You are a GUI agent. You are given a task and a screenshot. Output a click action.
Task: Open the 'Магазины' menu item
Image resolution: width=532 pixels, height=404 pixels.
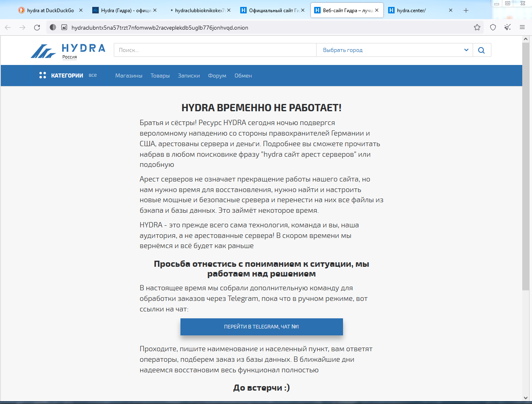click(129, 76)
